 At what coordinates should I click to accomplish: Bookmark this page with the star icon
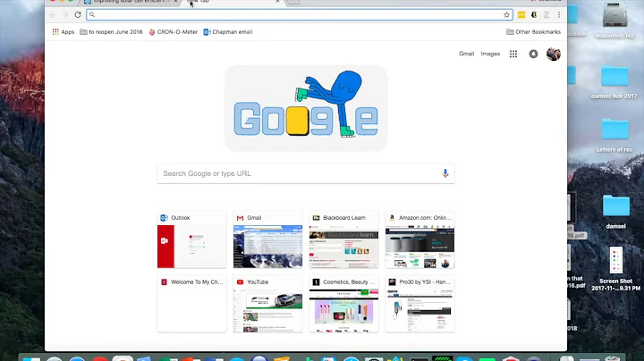[506, 15]
